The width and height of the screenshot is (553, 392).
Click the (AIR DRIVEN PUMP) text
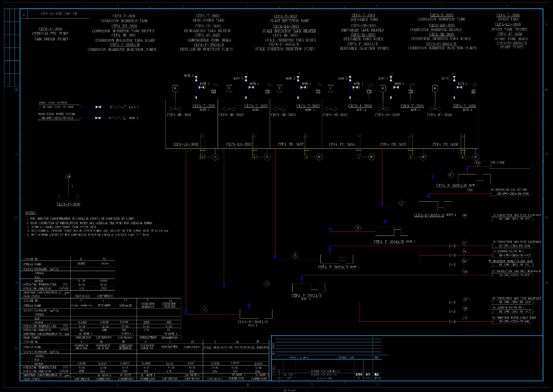pos(51,39)
